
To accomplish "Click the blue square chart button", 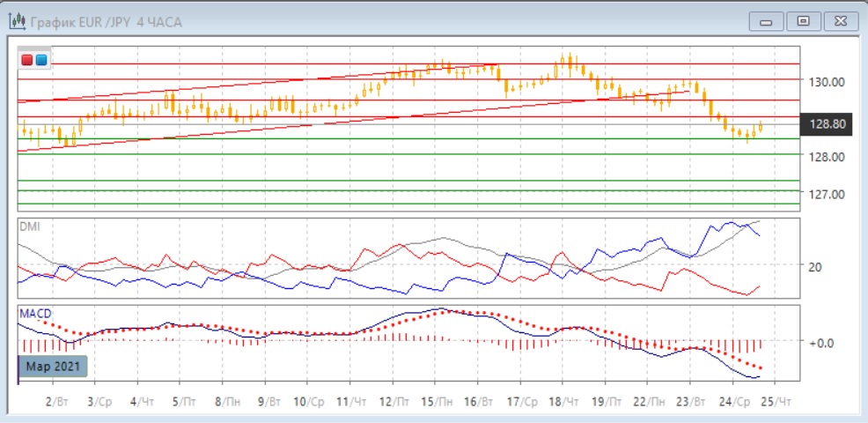I will coord(40,60).
